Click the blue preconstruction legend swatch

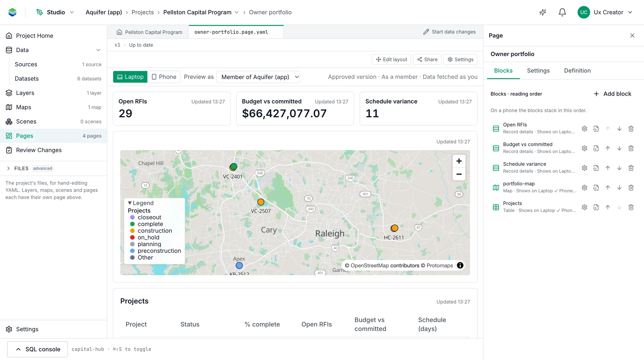coord(132,251)
